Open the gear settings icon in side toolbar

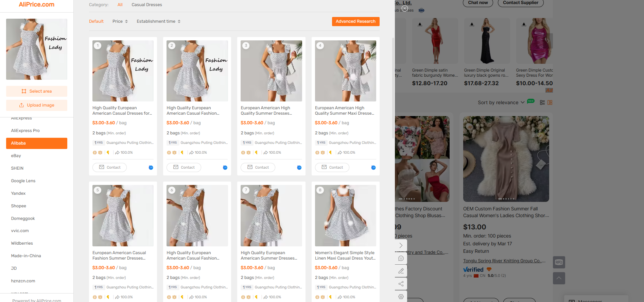pos(401,297)
